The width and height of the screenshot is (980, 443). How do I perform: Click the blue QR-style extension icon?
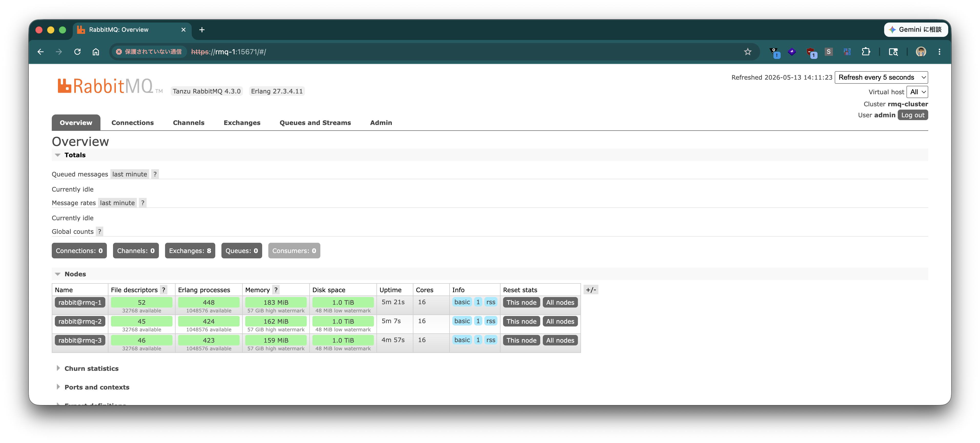(847, 52)
